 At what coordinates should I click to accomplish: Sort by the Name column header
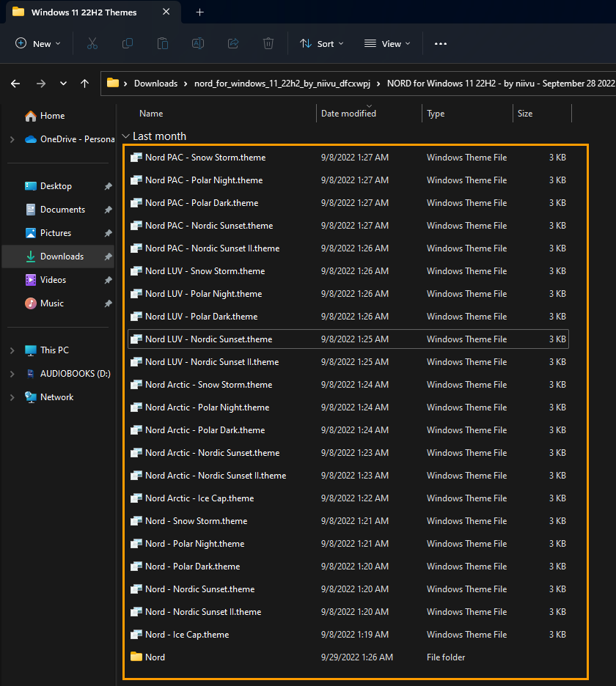pos(151,114)
